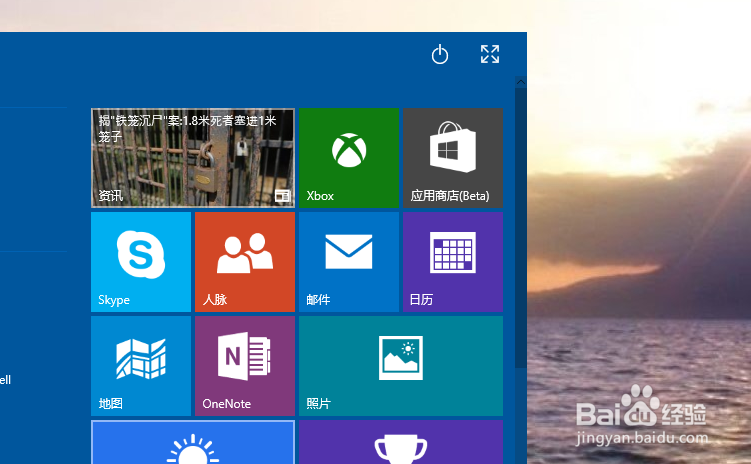The height and width of the screenshot is (464, 751).
Task: Open the weather tile with sun icon
Action: pyautogui.click(x=193, y=442)
